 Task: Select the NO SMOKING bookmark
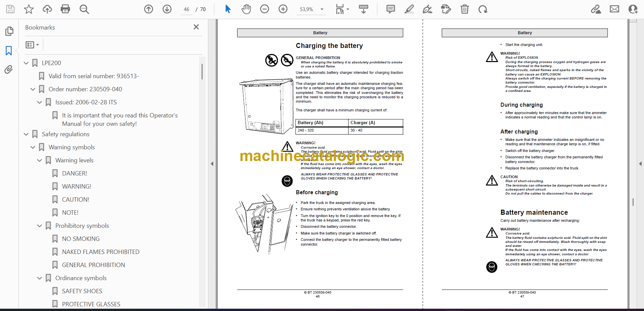tap(81, 239)
